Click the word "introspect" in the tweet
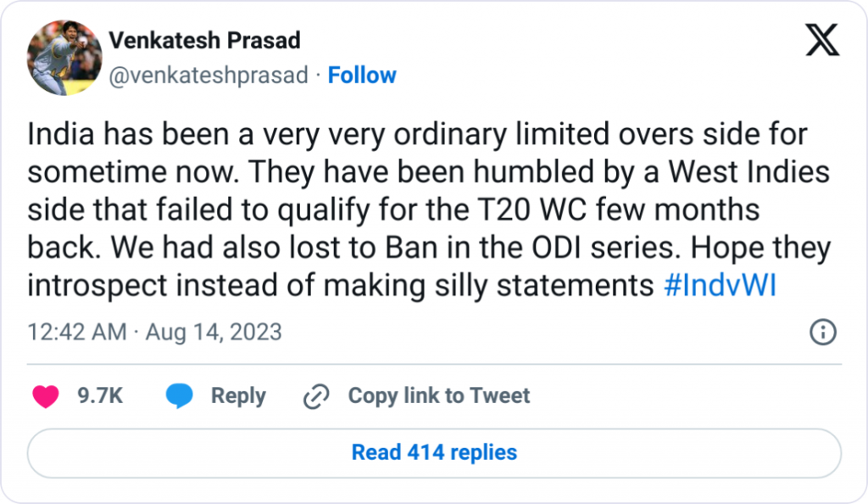Screen dimensions: 868x504 (97, 286)
